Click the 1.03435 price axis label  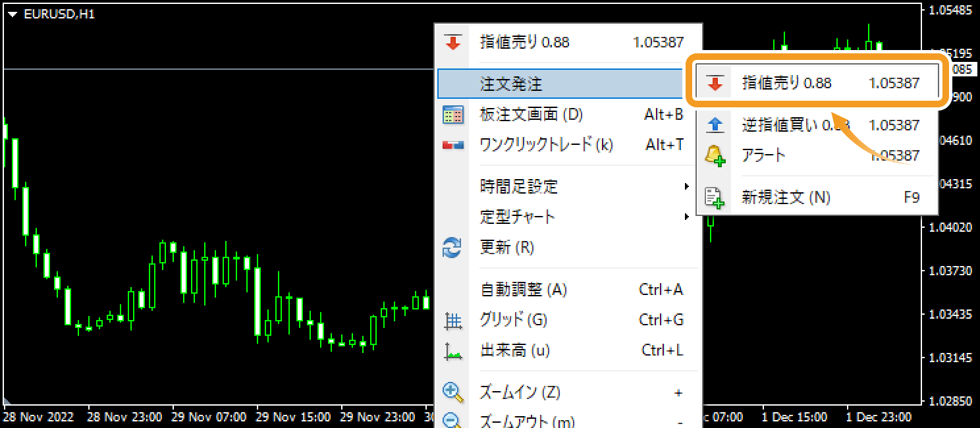pos(950,315)
